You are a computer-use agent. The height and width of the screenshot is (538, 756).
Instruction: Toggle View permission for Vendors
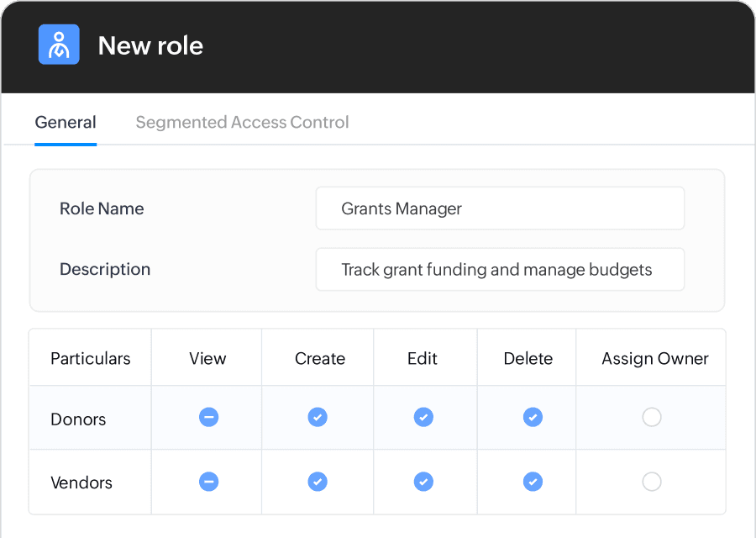(209, 482)
